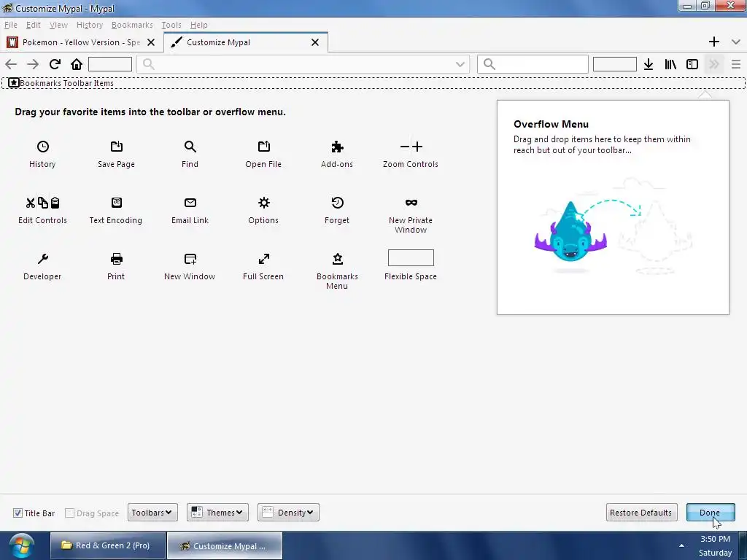747x560 pixels.
Task: Click the Sidebars toolbar icon
Action: pos(692,64)
